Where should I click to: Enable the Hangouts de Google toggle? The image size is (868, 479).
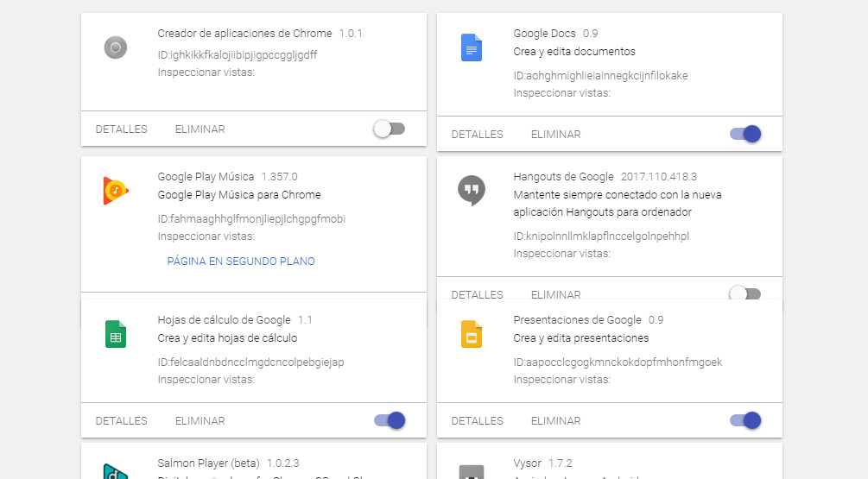(744, 294)
